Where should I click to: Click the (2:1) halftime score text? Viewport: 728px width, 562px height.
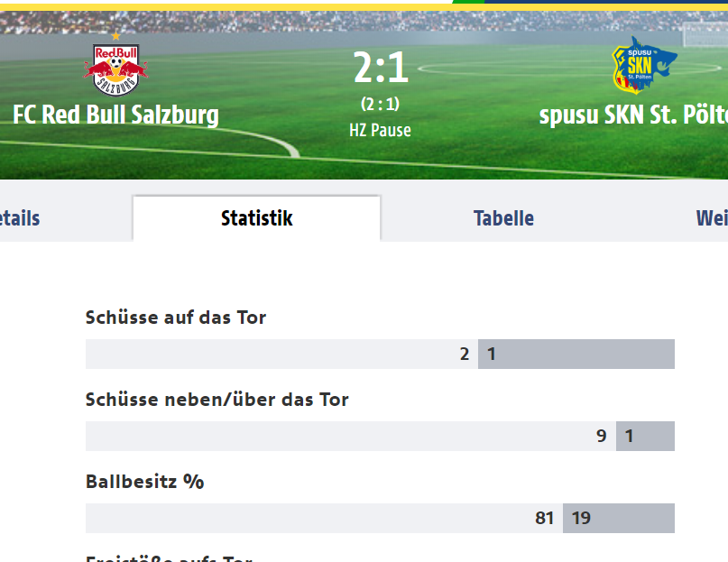tap(381, 104)
